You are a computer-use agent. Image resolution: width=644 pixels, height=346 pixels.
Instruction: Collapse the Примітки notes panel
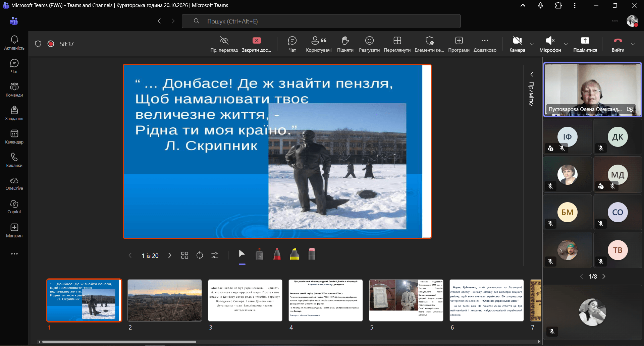click(532, 74)
